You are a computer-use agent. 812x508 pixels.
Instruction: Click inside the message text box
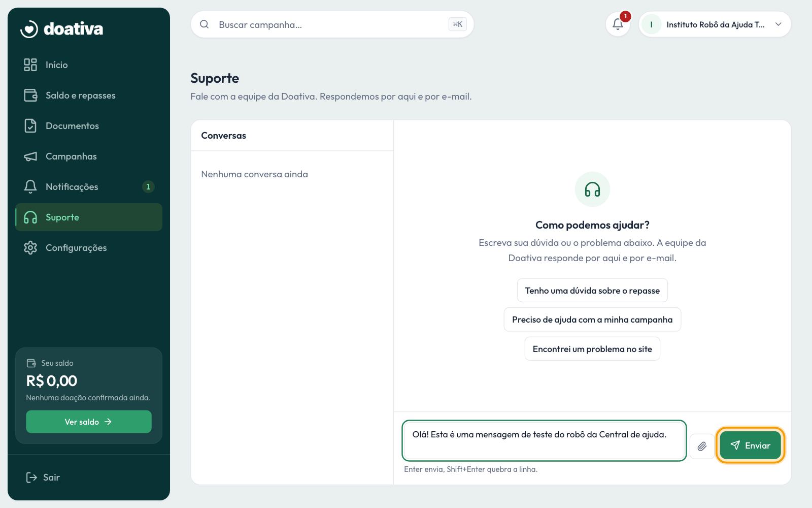pyautogui.click(x=544, y=440)
